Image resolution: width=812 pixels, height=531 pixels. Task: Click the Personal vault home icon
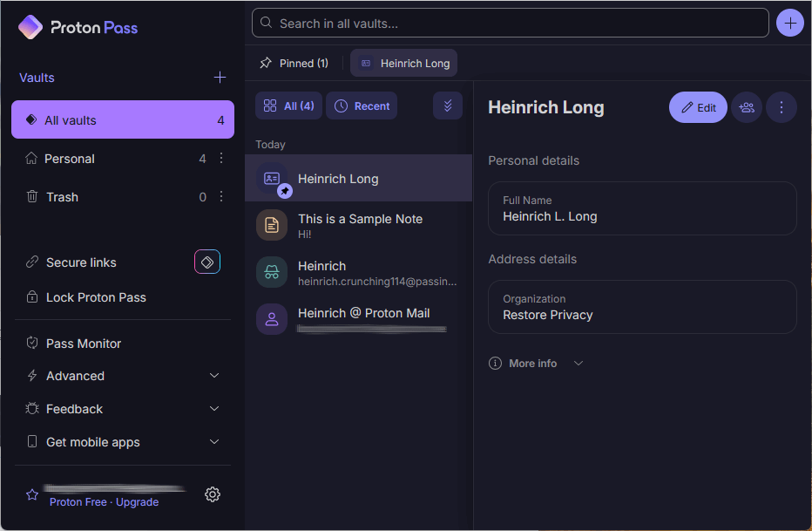point(31,158)
